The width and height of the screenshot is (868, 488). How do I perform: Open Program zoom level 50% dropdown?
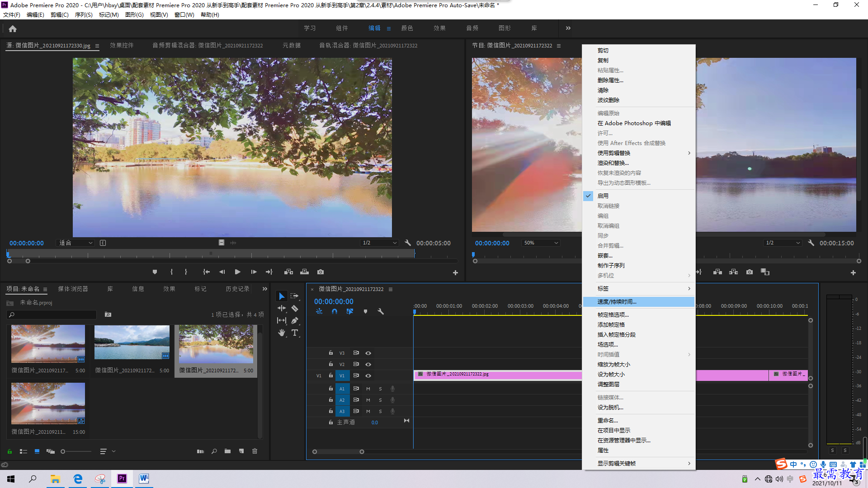pyautogui.click(x=541, y=243)
